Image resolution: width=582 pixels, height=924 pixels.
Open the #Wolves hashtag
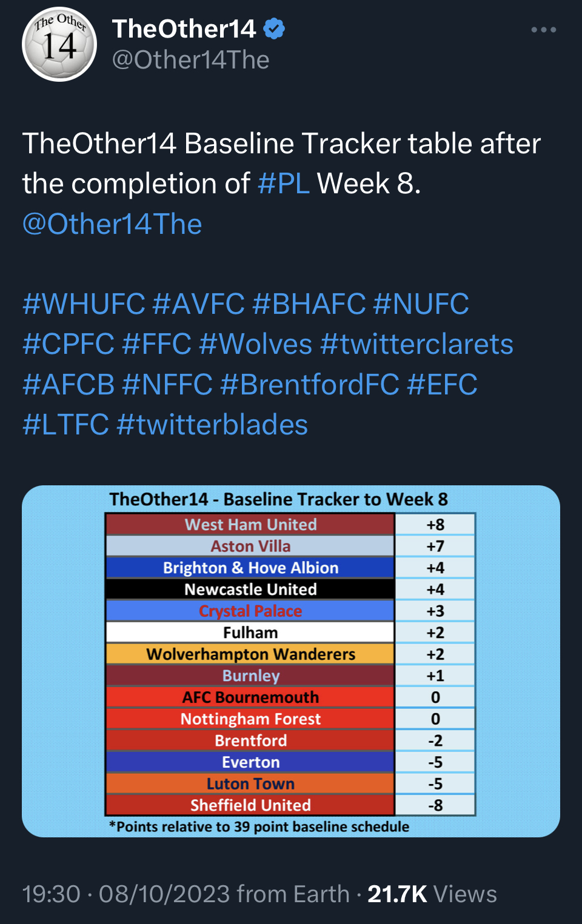point(256,344)
